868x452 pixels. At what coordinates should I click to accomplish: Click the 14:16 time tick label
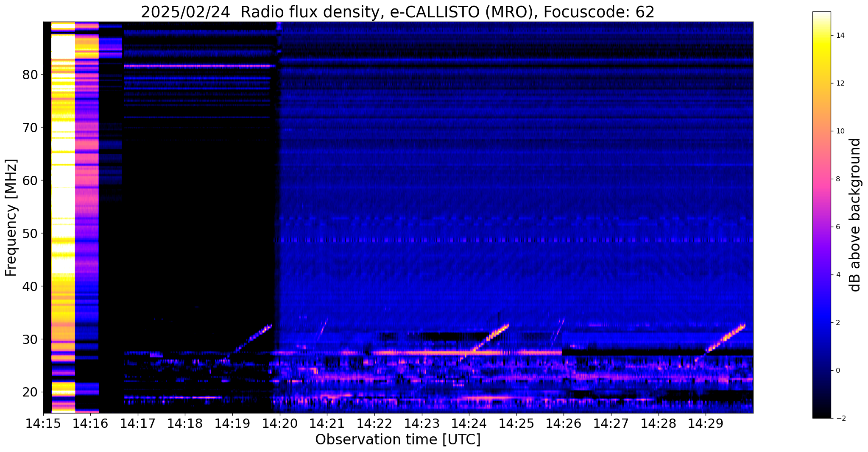coord(90,423)
